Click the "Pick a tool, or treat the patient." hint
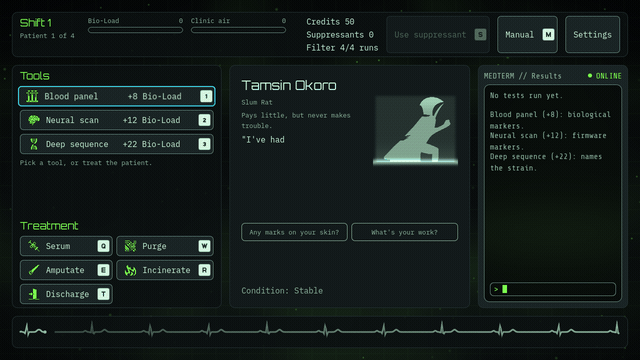 (x=86, y=162)
